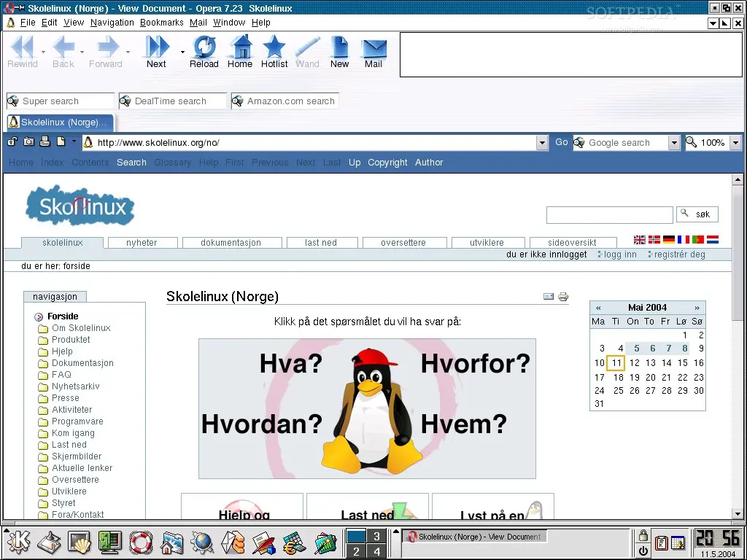Open the Hotlist star button

point(274,52)
